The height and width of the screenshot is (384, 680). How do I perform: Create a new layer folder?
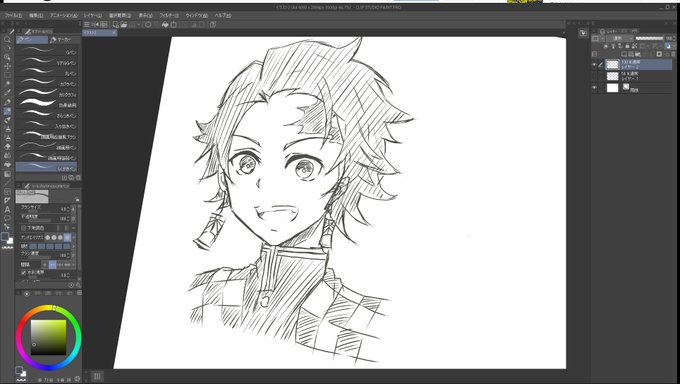click(638, 54)
